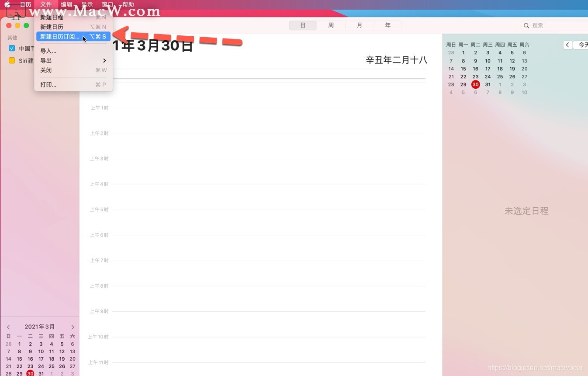Switch to the 年 view tab
The height and width of the screenshot is (376, 588).
pyautogui.click(x=388, y=25)
